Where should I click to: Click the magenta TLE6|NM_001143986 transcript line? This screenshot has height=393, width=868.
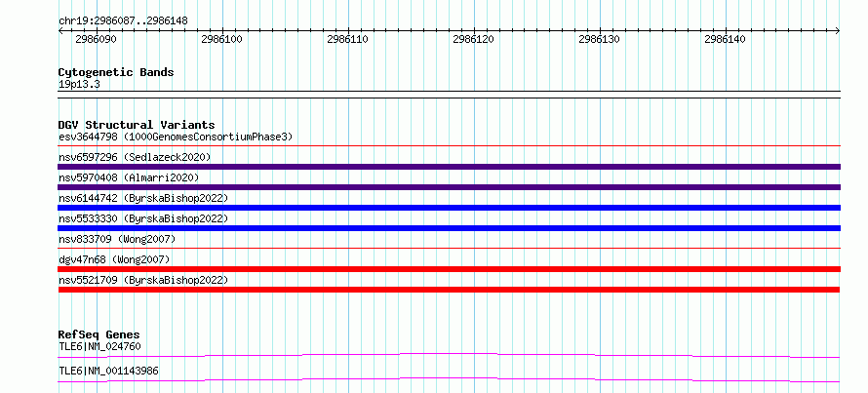pyautogui.click(x=449, y=379)
